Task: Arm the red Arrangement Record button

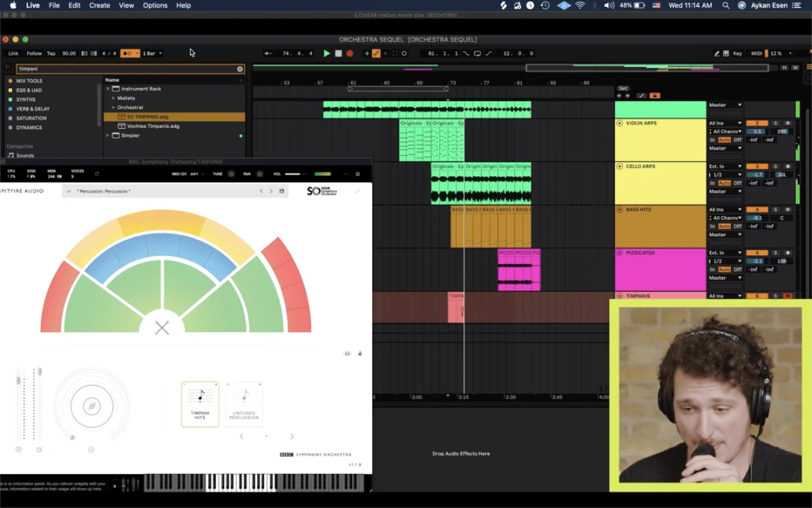Action: tap(350, 53)
